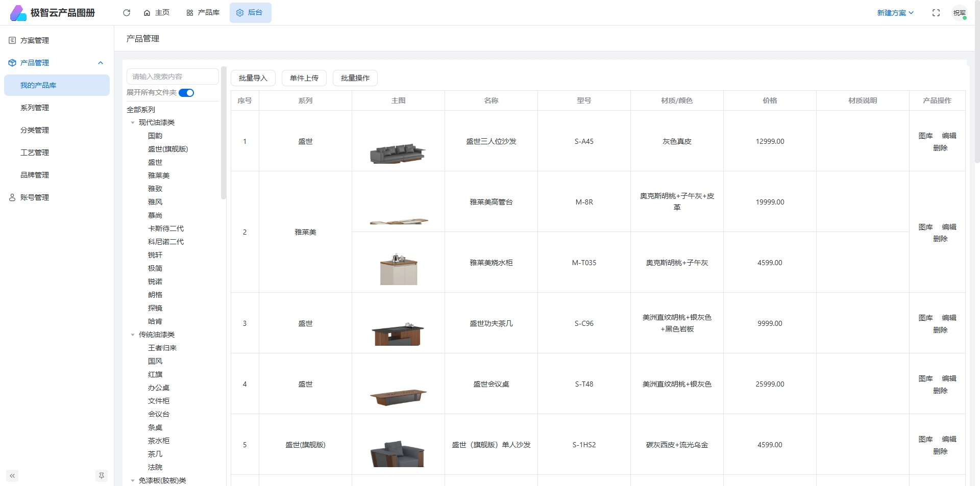Select 雅莱美 in the series tree
The image size is (980, 486).
tap(159, 175)
